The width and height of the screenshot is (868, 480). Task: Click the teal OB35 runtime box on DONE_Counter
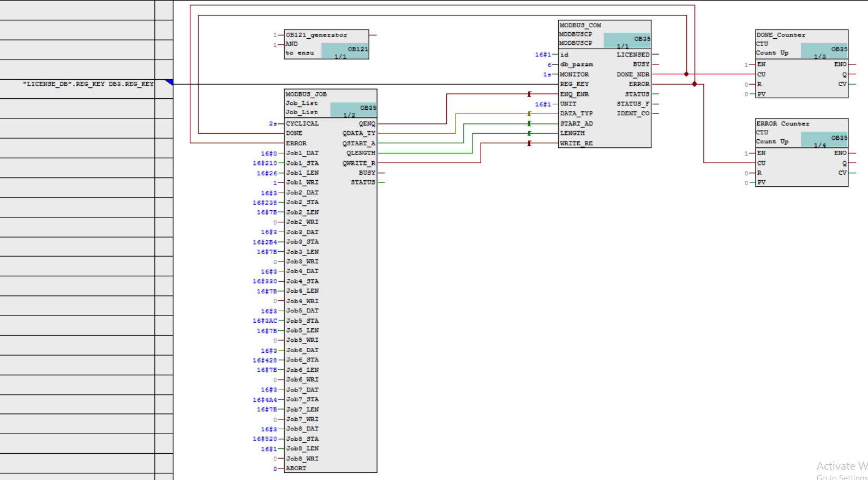824,51
